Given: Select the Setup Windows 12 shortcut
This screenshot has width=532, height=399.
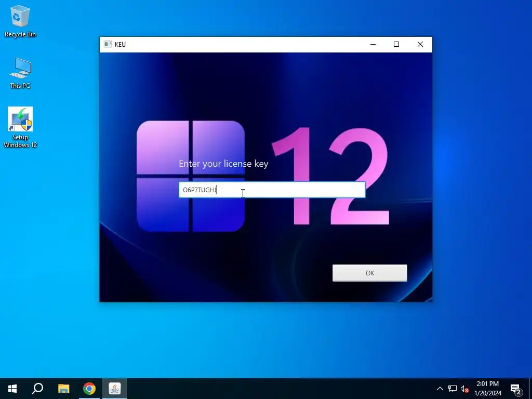Looking at the screenshot, I should tap(20, 127).
